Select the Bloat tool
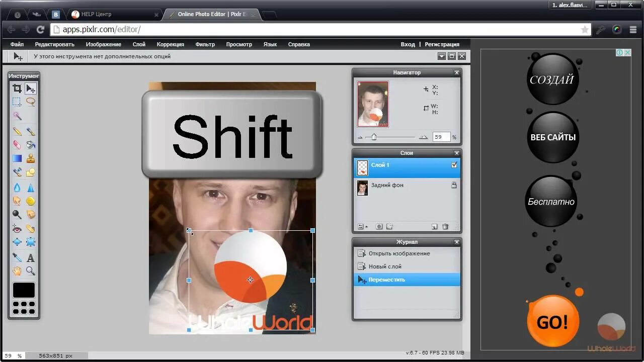This screenshot has width=644, height=362. pyautogui.click(x=17, y=242)
